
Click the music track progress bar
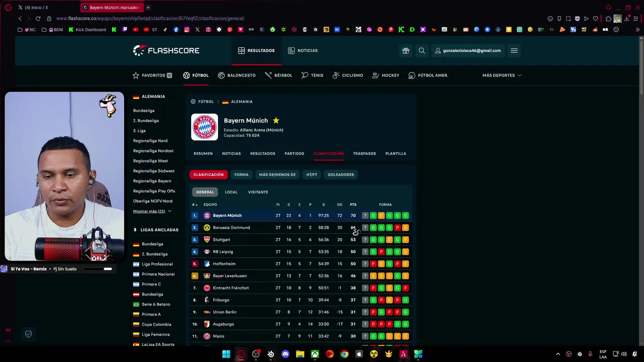(98, 269)
